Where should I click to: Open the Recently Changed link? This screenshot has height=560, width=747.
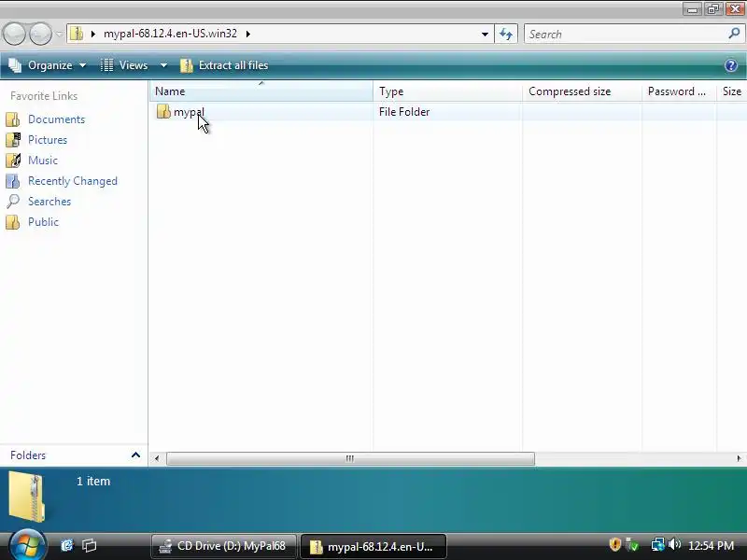[x=73, y=181]
